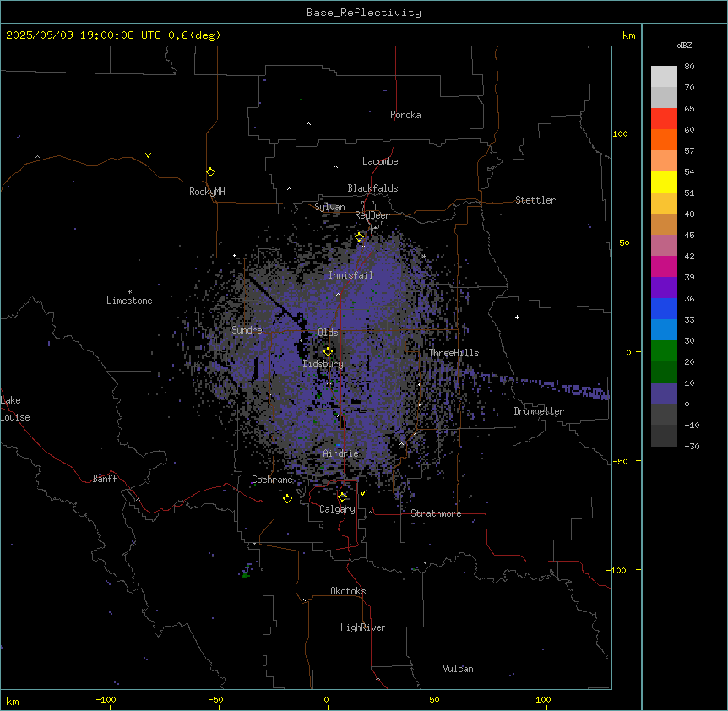The height and width of the screenshot is (711, 728).
Task: Click the Airdrie label
Action: click(341, 453)
